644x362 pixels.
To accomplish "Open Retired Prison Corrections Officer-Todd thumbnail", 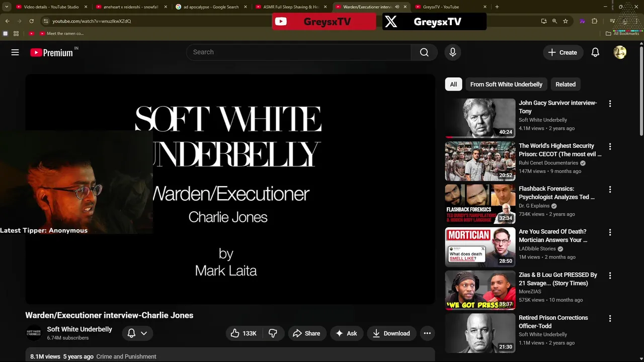I will [480, 333].
